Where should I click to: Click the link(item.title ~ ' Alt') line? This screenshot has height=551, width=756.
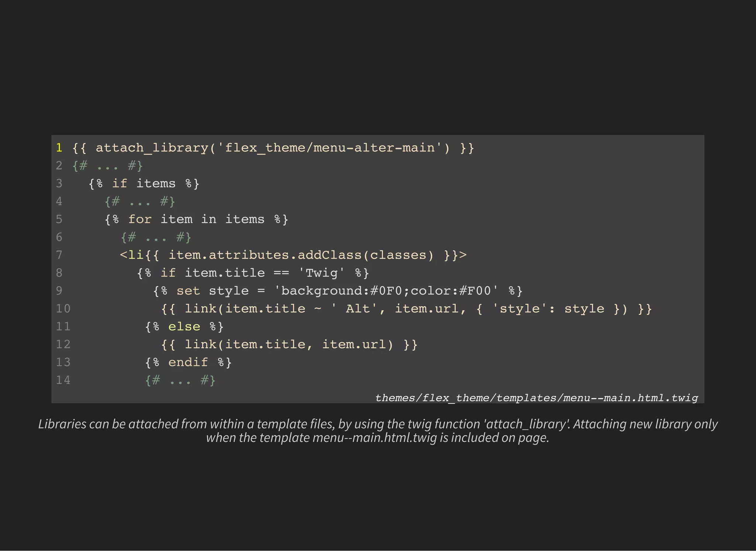coord(406,309)
